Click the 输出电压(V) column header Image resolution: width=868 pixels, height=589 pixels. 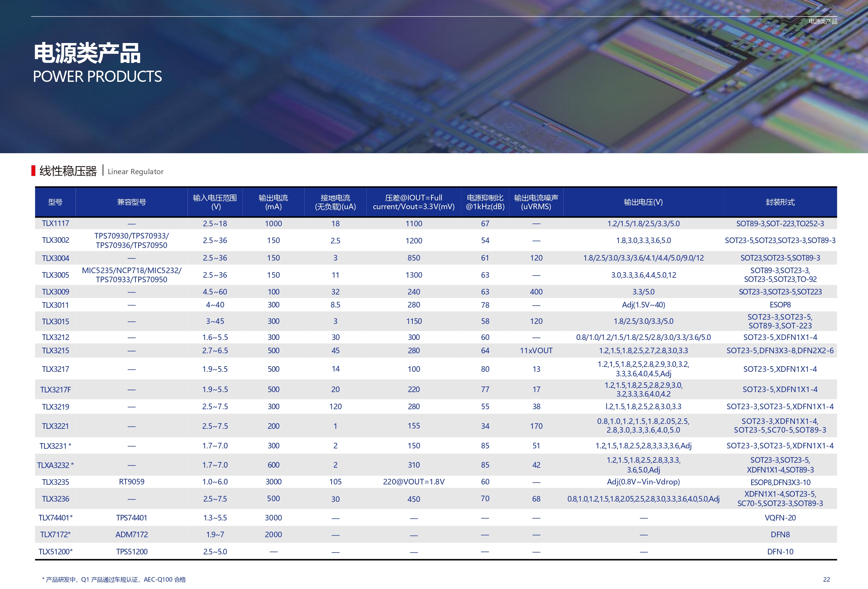[643, 202]
